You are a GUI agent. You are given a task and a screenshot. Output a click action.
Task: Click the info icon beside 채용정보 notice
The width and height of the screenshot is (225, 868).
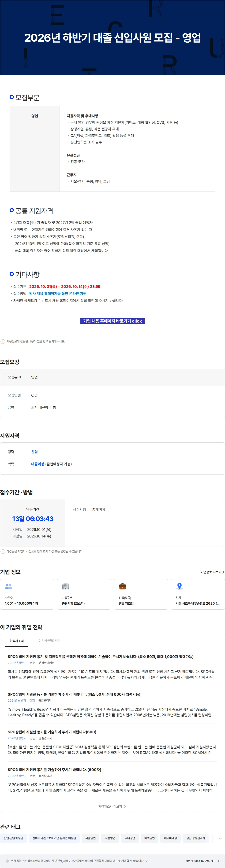coord(3,341)
